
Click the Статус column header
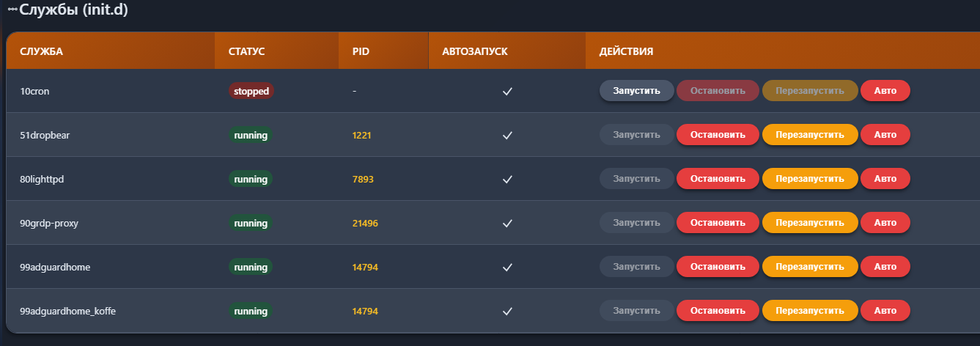tap(246, 52)
